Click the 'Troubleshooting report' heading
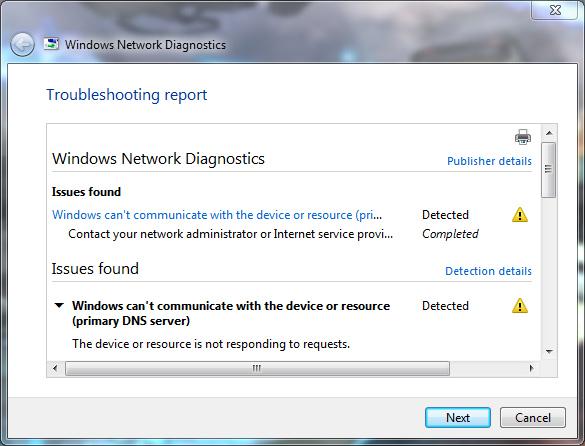The image size is (585, 446). click(x=126, y=95)
